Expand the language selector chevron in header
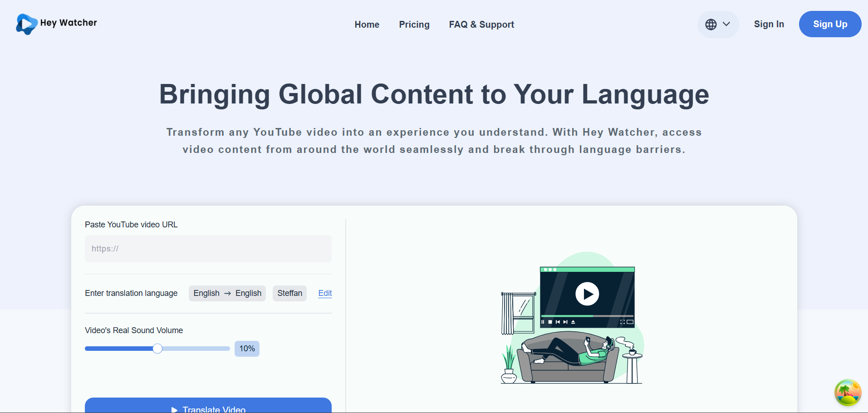868x413 pixels. pyautogui.click(x=726, y=24)
